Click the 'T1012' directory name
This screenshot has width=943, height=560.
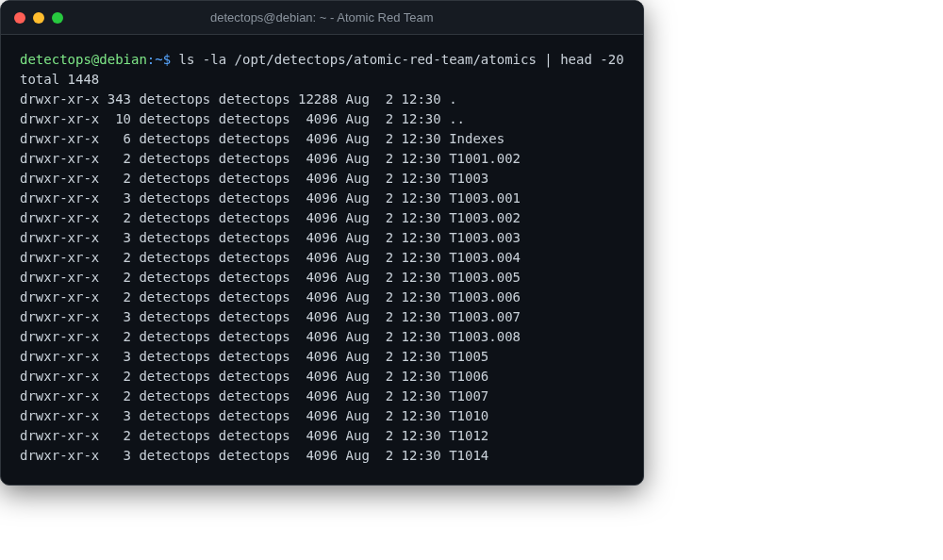coord(469,436)
